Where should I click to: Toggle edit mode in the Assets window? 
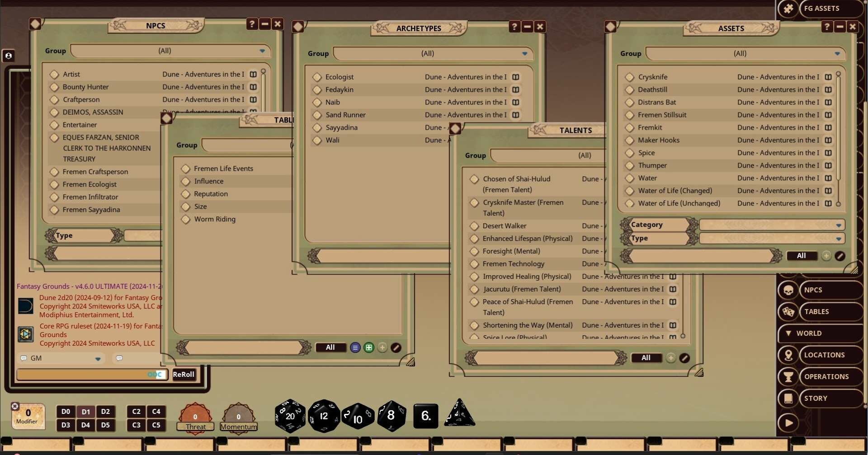pos(840,256)
